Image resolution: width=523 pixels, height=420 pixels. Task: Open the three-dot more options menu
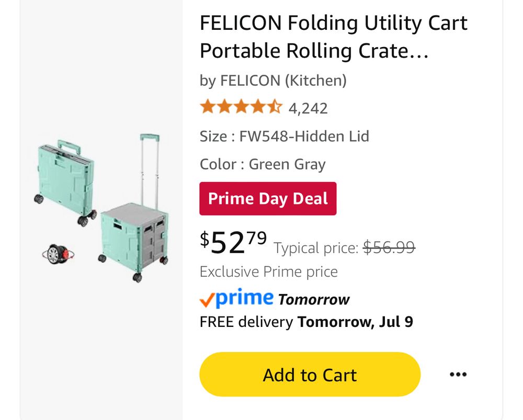[458, 374]
